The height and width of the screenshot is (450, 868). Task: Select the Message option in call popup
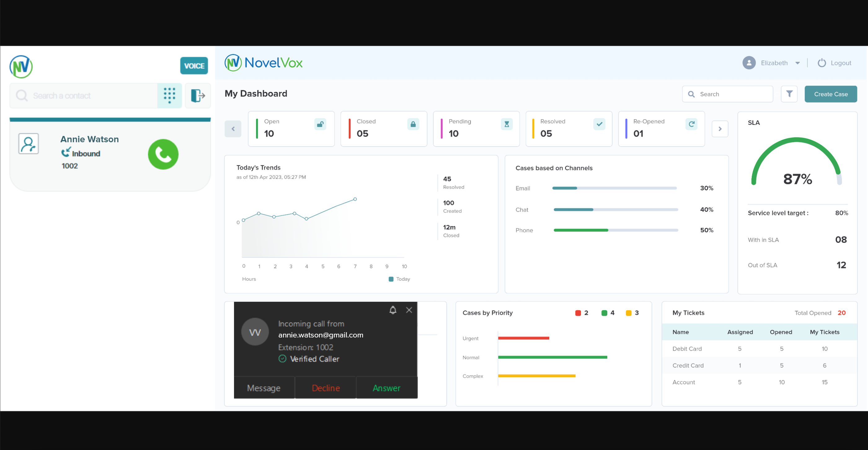click(x=264, y=388)
